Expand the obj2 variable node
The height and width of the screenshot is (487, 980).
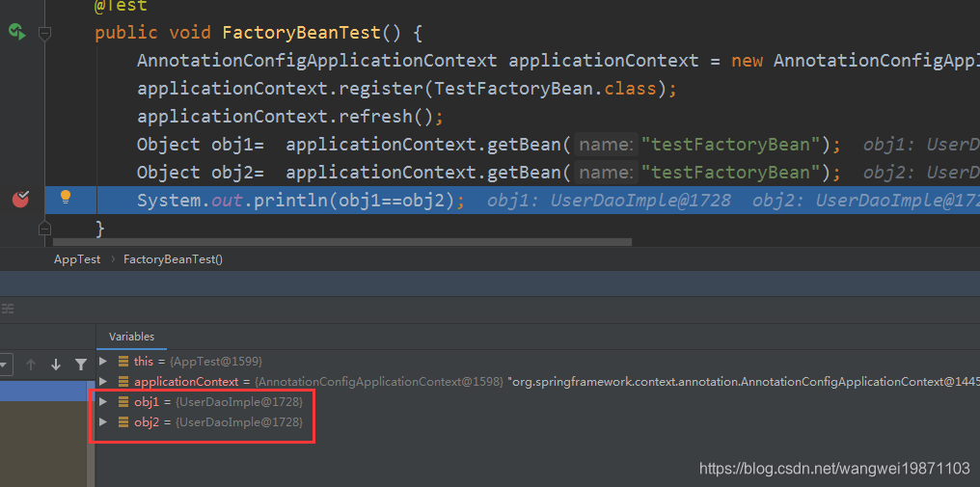(103, 422)
